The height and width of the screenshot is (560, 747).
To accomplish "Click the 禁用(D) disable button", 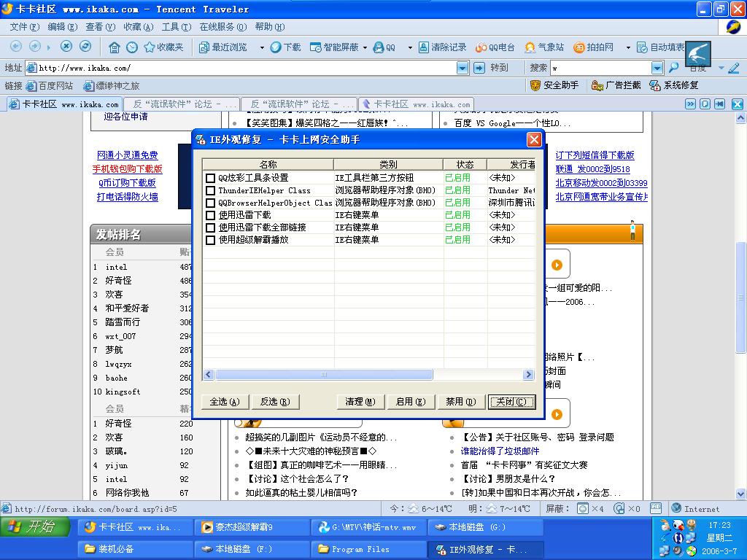I will click(461, 402).
